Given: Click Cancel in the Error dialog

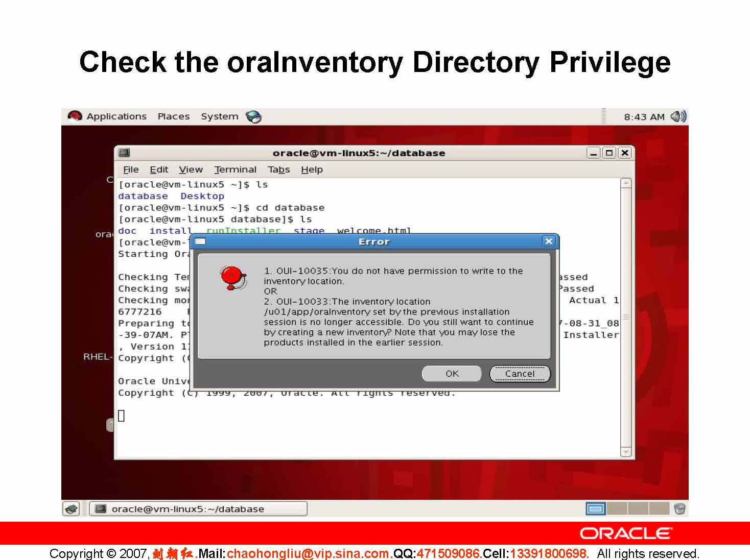Looking at the screenshot, I should (x=520, y=374).
